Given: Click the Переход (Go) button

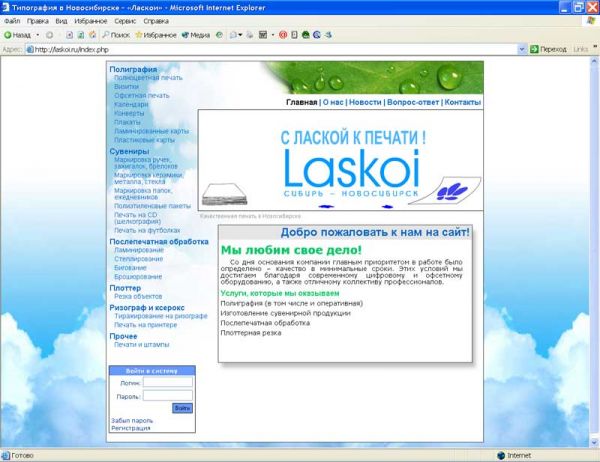Looking at the screenshot, I should coord(548,49).
